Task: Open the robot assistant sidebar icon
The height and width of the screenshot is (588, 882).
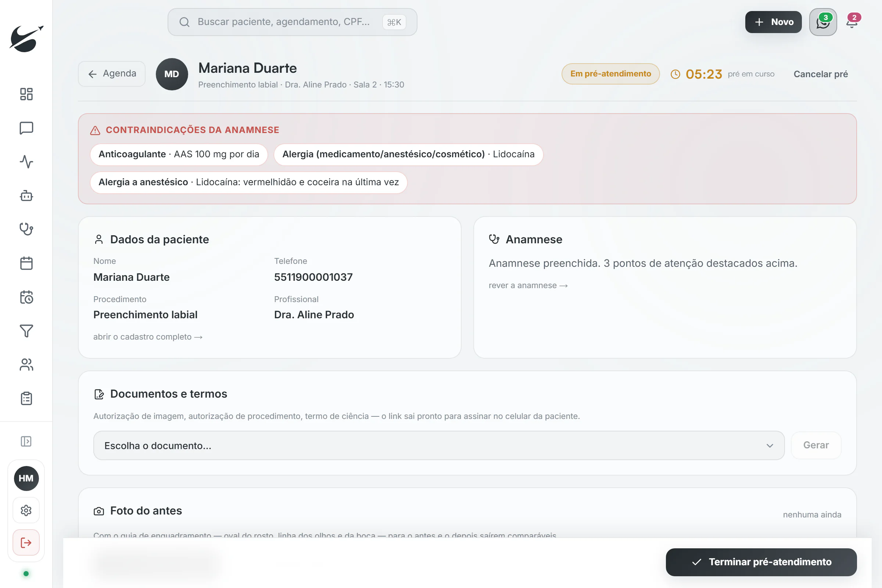Action: [26, 196]
